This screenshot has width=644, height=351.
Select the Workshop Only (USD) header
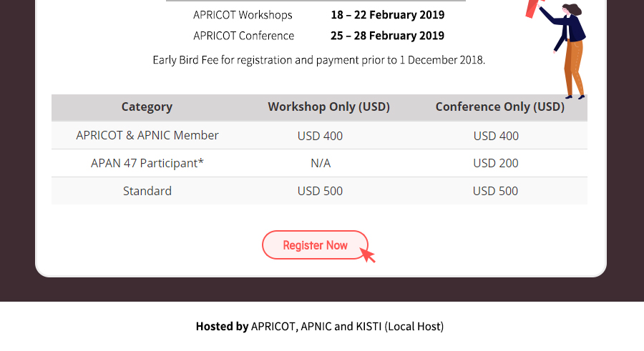click(328, 107)
